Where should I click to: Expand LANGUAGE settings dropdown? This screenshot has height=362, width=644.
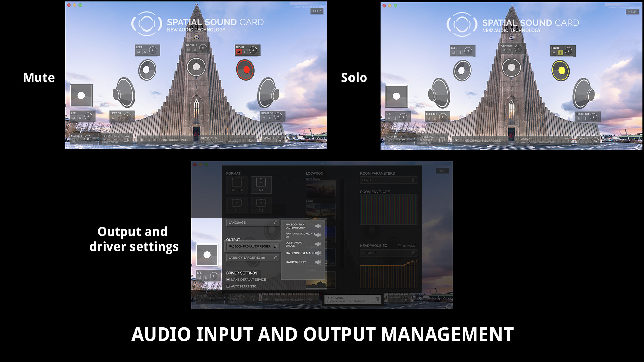[275, 222]
